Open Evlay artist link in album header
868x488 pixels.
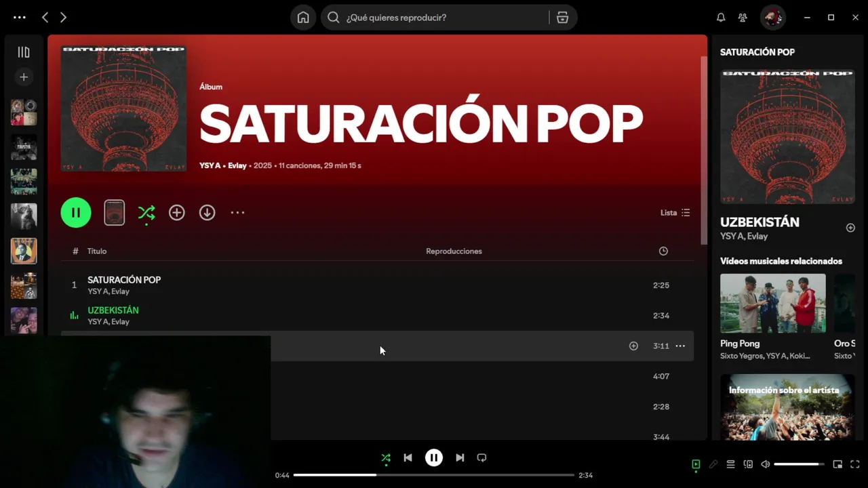pyautogui.click(x=237, y=166)
